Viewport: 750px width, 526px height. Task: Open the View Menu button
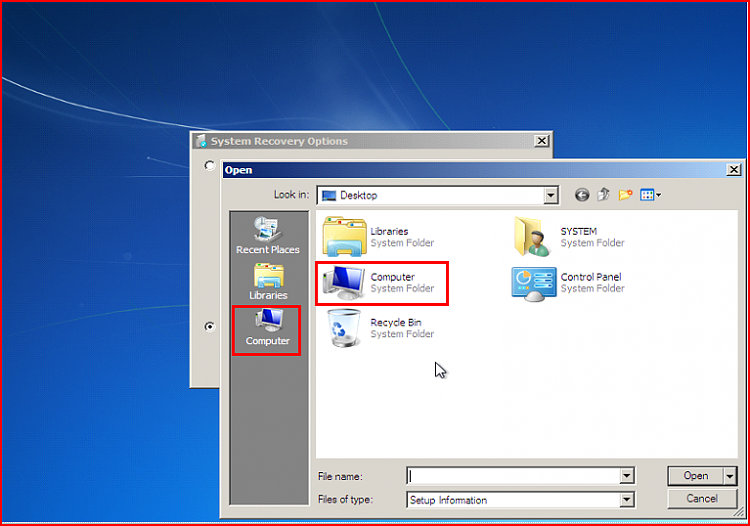pyautogui.click(x=651, y=195)
